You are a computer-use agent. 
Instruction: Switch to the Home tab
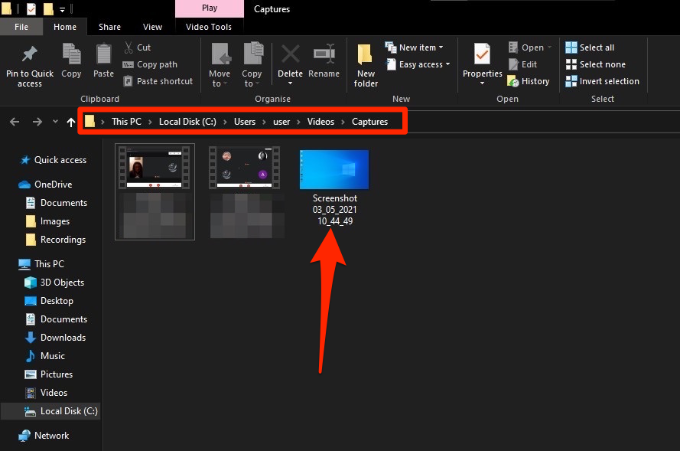(65, 27)
